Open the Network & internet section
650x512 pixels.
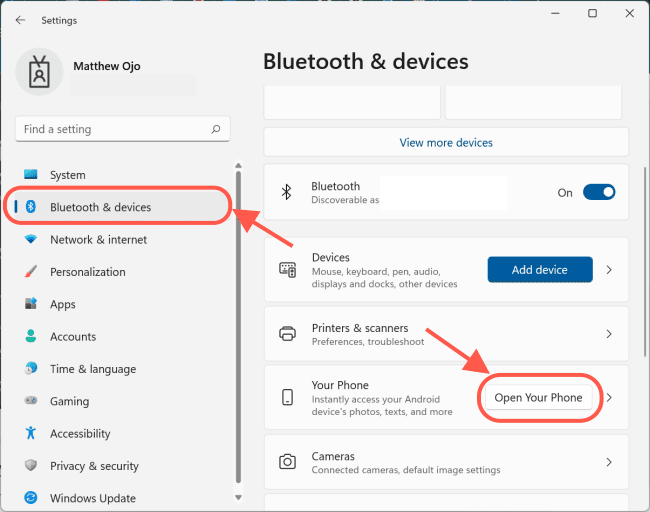point(98,240)
